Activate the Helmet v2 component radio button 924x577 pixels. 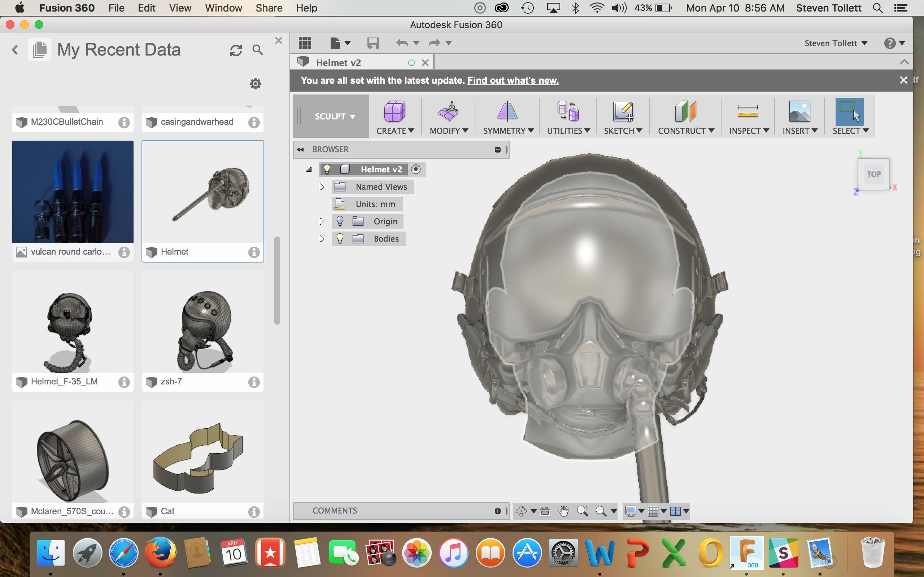tap(416, 169)
